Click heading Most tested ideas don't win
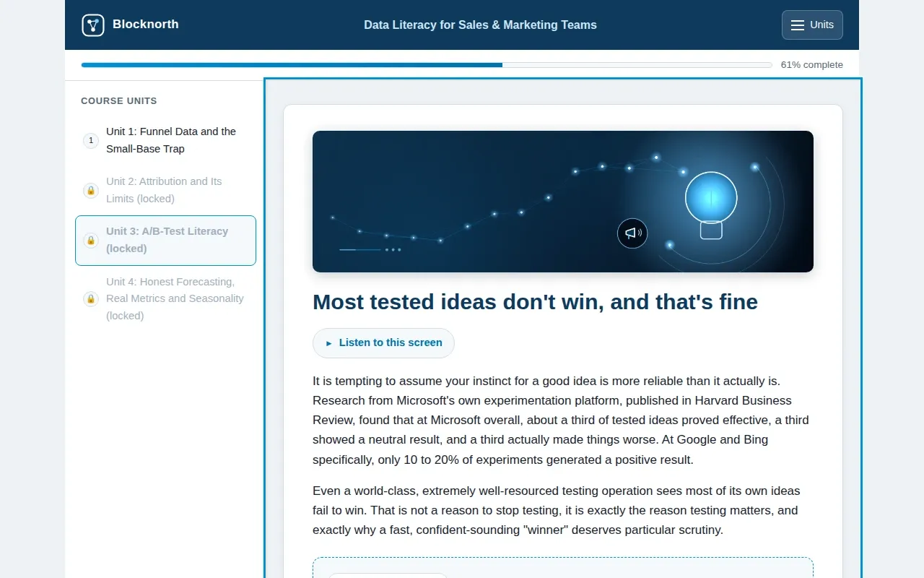 tap(535, 302)
